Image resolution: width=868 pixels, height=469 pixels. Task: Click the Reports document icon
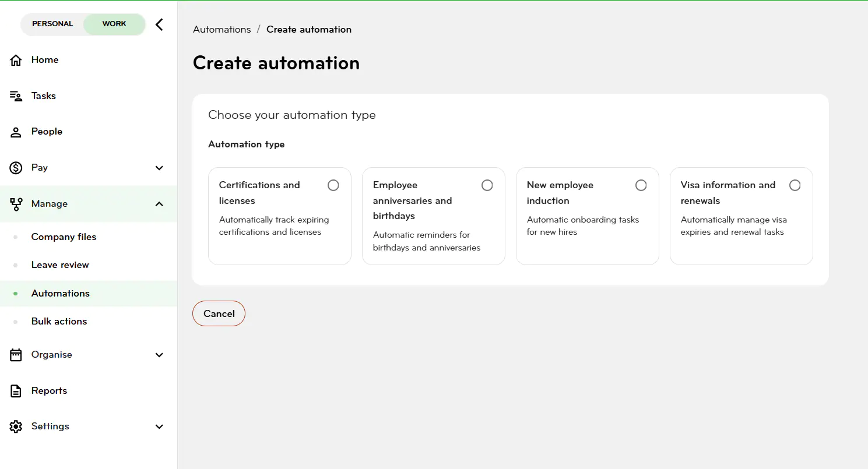click(x=16, y=391)
